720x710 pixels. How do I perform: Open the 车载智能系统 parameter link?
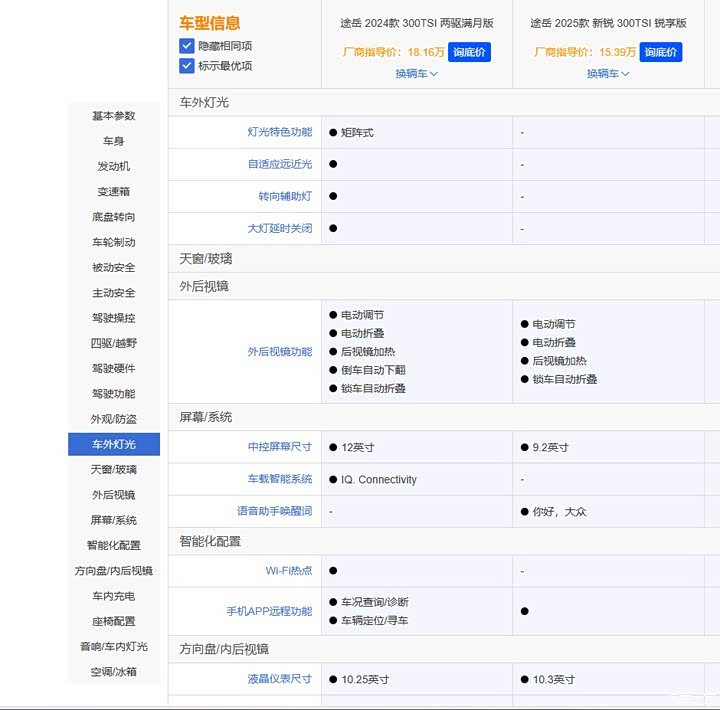click(x=279, y=479)
